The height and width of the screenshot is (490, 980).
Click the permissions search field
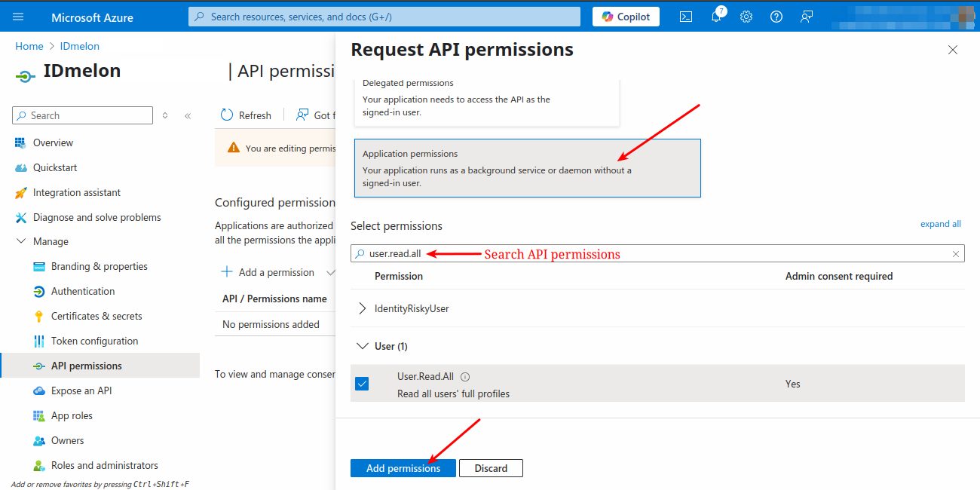(x=657, y=254)
